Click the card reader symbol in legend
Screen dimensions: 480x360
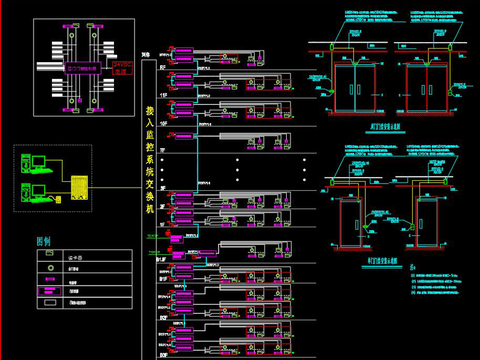50,253
